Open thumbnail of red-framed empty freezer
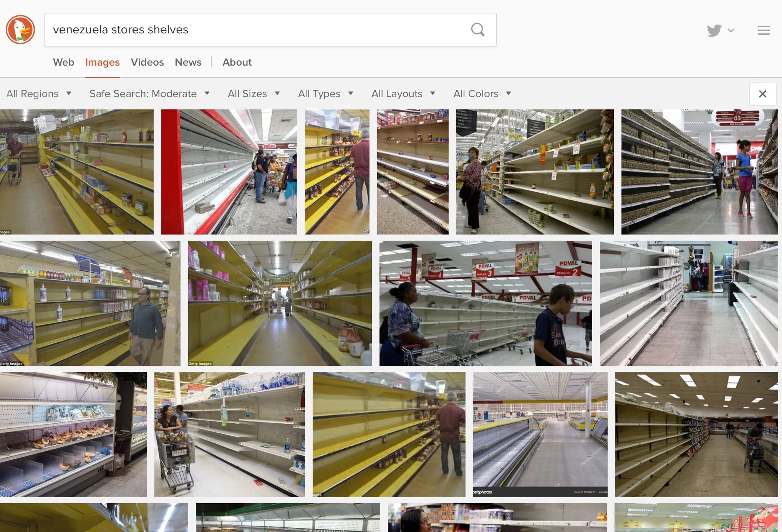Screen dimensions: 782x532 coord(229,172)
